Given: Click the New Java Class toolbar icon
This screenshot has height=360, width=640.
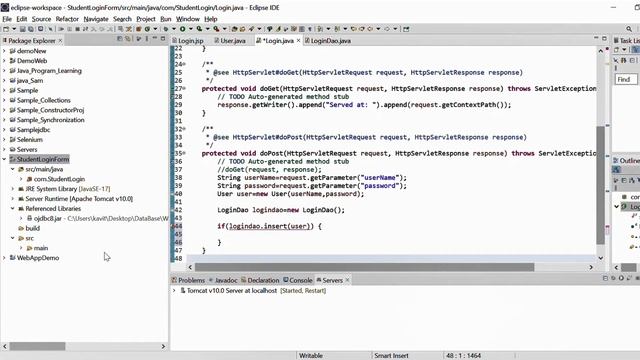Looking at the screenshot, I should (147, 29).
